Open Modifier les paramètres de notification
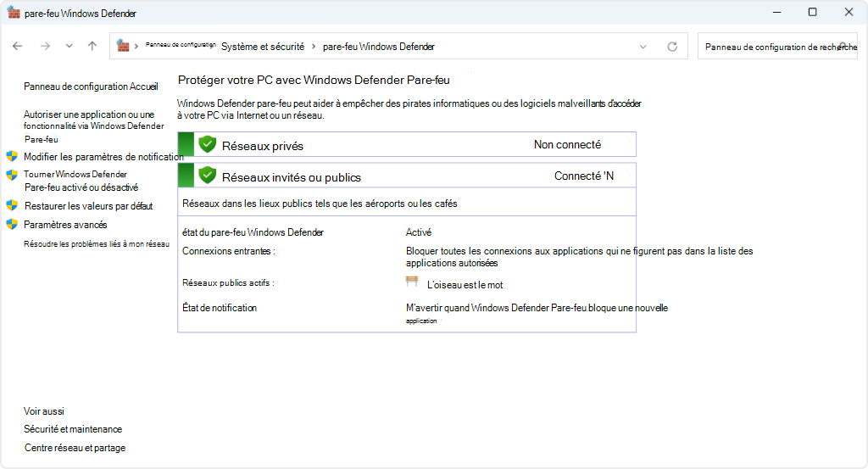868x469 pixels. pos(103,157)
